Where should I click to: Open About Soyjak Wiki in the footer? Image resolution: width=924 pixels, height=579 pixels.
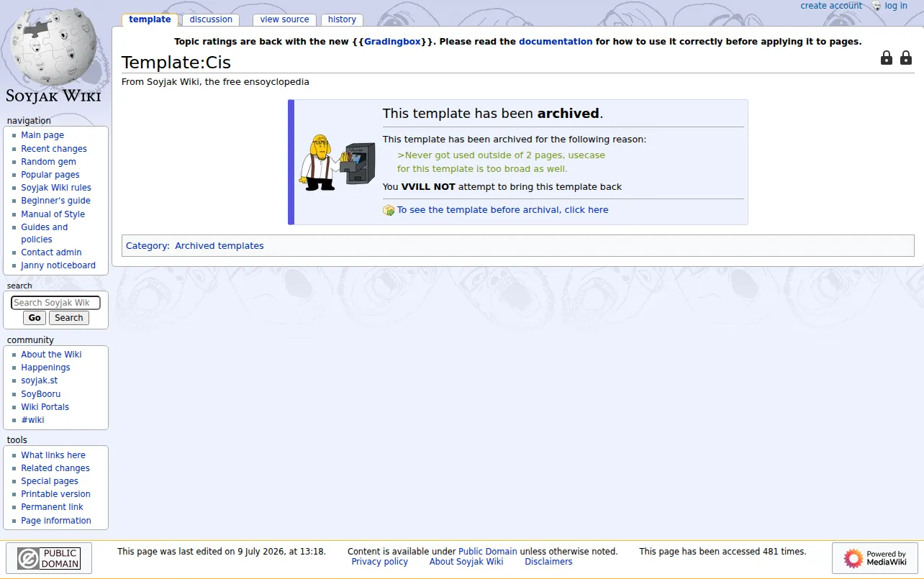click(466, 562)
